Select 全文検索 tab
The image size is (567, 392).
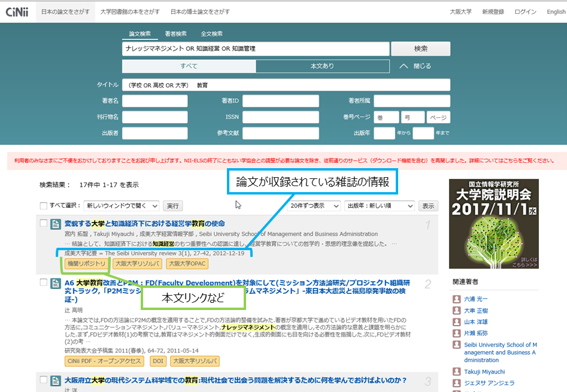pyautogui.click(x=211, y=34)
